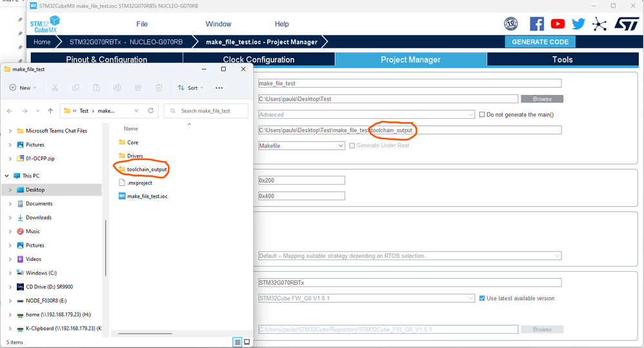This screenshot has height=348, width=644.
Task: Click Browse next to project location
Action: click(542, 99)
